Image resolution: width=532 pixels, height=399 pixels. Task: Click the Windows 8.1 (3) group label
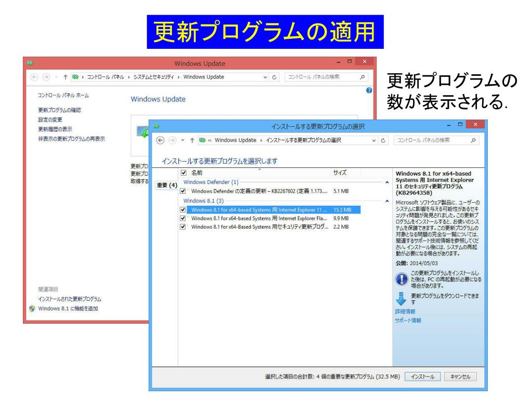click(203, 201)
